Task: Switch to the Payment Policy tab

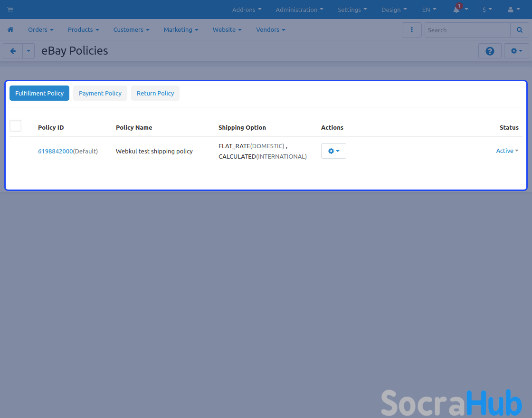Action: [x=100, y=93]
